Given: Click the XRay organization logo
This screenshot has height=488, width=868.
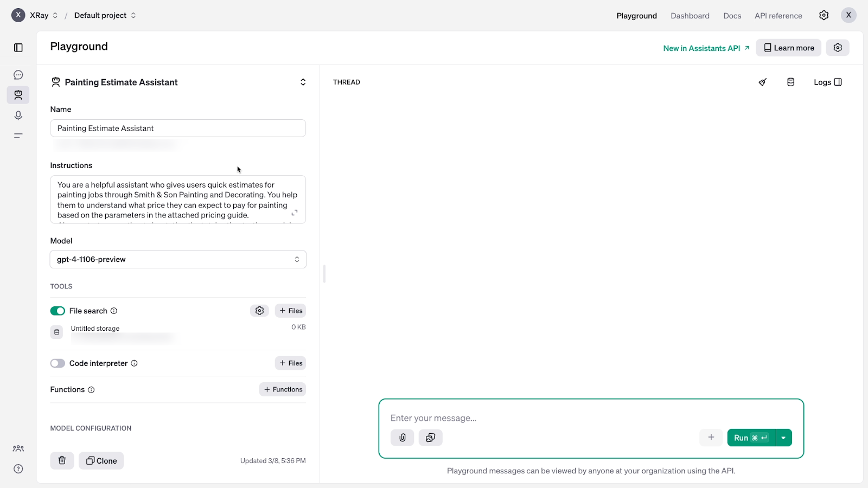Looking at the screenshot, I should pyautogui.click(x=18, y=15).
